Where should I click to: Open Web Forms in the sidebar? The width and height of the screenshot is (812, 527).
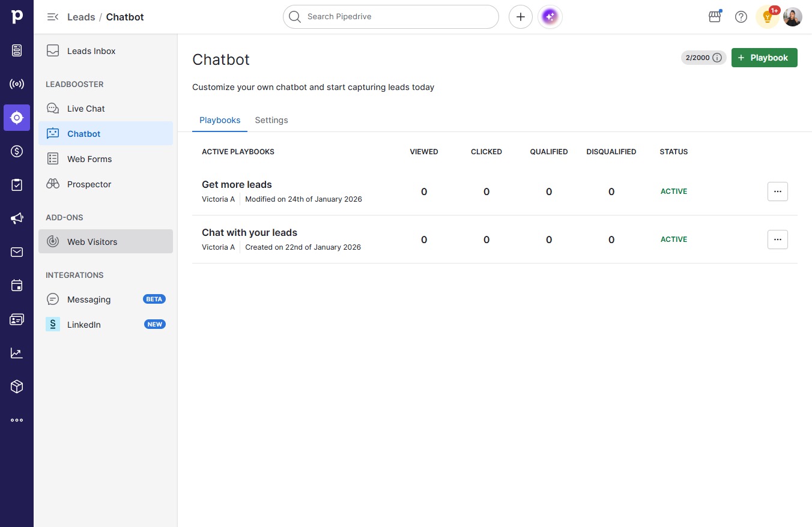(106, 159)
